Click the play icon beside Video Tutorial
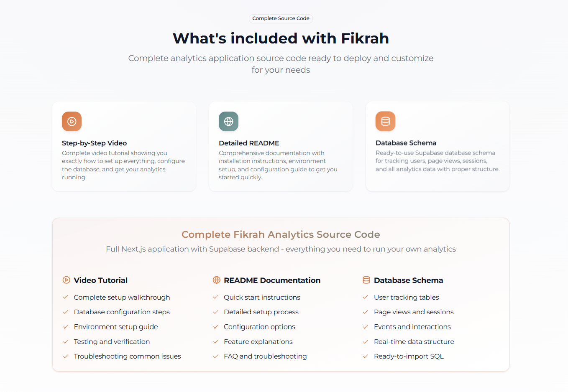The height and width of the screenshot is (392, 568). click(66, 280)
